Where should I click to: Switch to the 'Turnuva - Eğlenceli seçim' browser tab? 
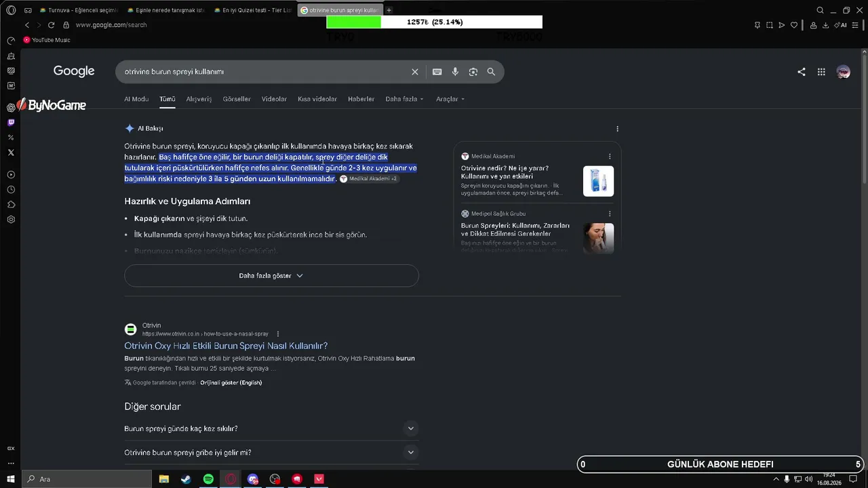pos(79,10)
